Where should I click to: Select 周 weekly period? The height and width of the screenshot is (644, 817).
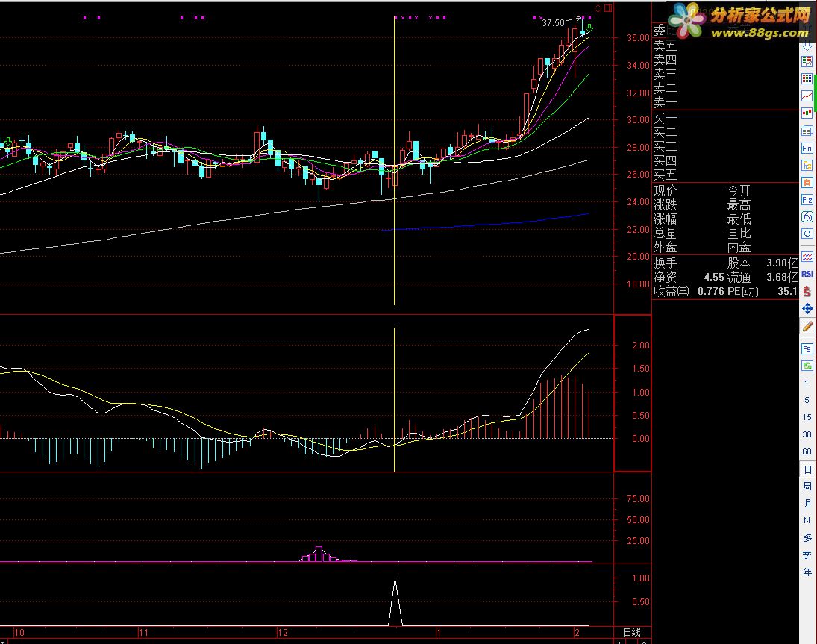click(807, 486)
